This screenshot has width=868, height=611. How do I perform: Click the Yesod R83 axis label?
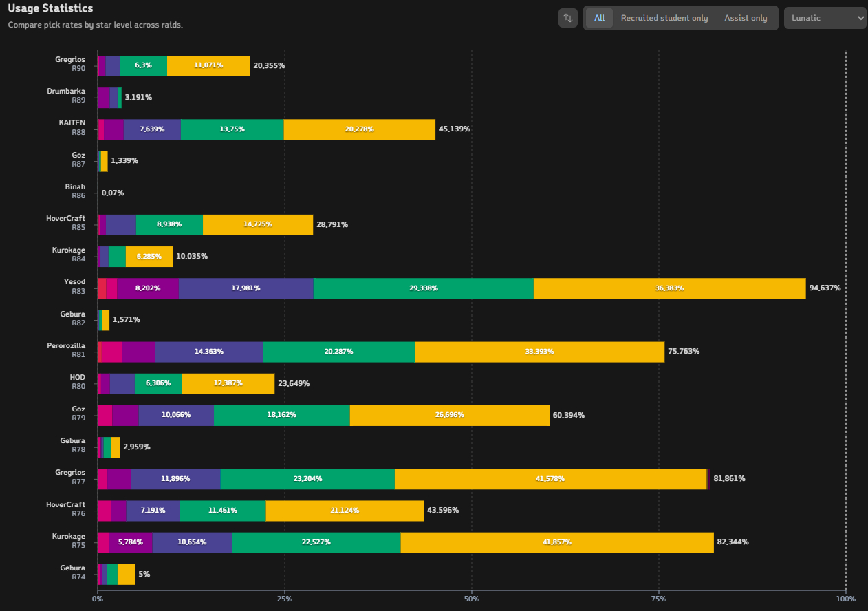click(75, 286)
